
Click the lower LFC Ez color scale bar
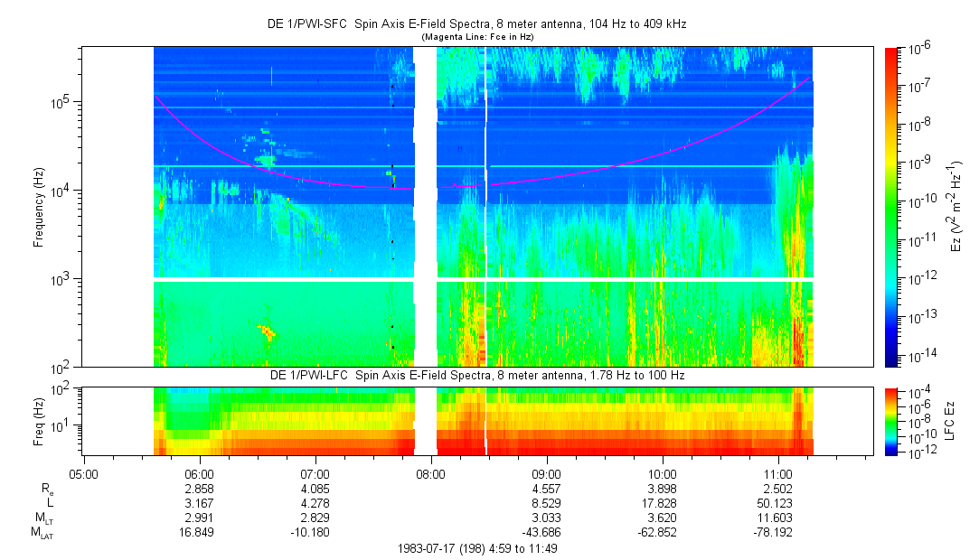(891, 422)
